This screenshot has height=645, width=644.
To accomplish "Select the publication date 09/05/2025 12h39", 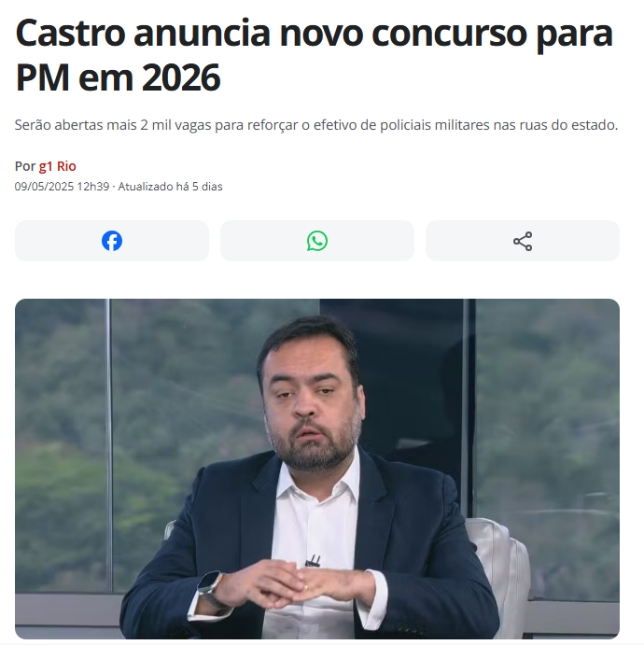I will pyautogui.click(x=63, y=187).
